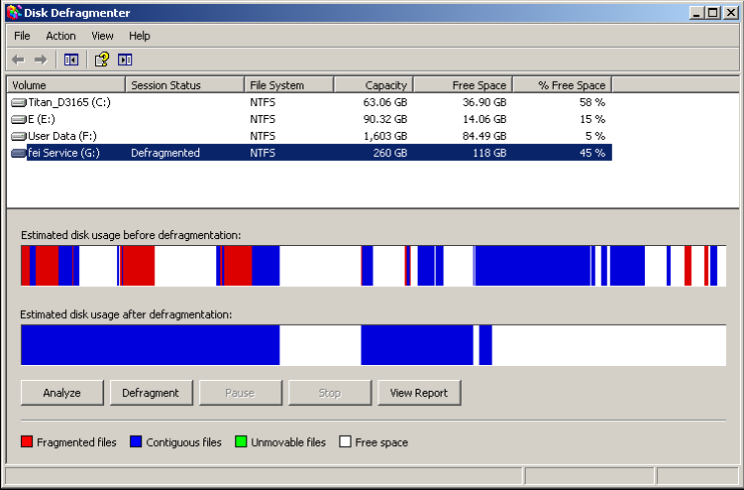The image size is (744, 490).
Task: Click the 90.32 GB capacity cell
Action: coord(385,120)
